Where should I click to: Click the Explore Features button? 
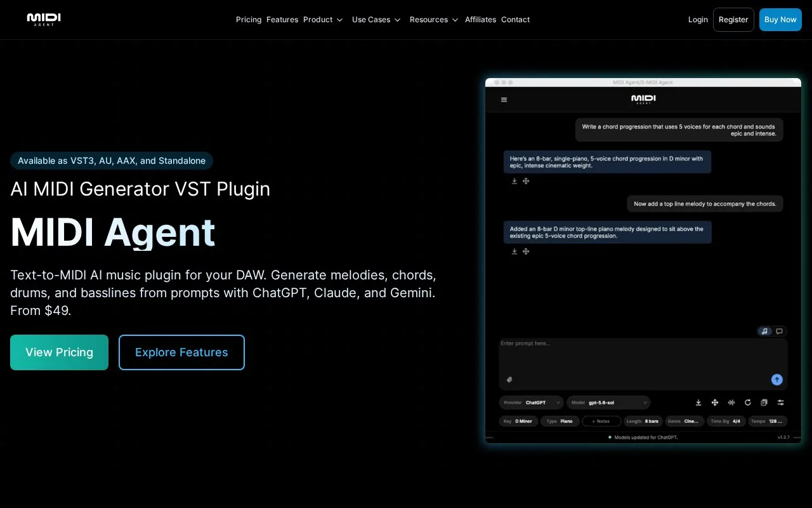[181, 352]
